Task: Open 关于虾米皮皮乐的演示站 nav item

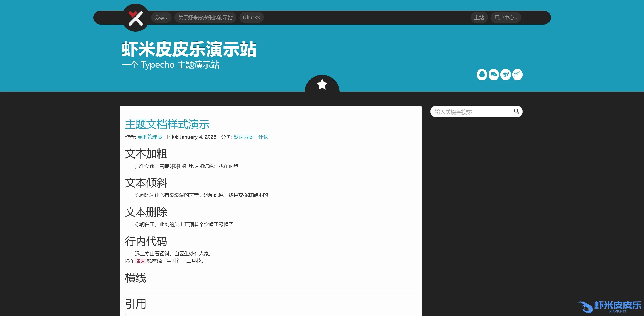Action: coord(205,18)
